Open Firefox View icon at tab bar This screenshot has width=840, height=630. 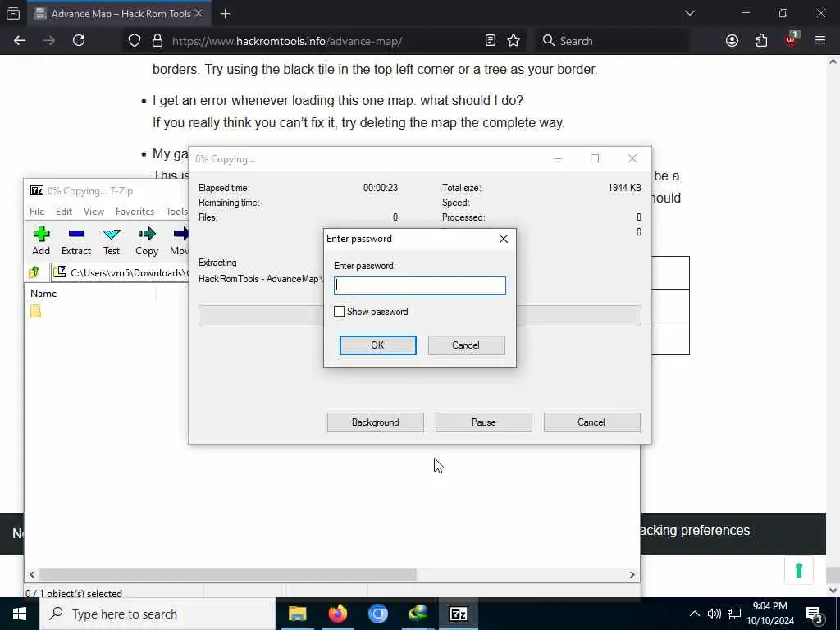(x=13, y=14)
